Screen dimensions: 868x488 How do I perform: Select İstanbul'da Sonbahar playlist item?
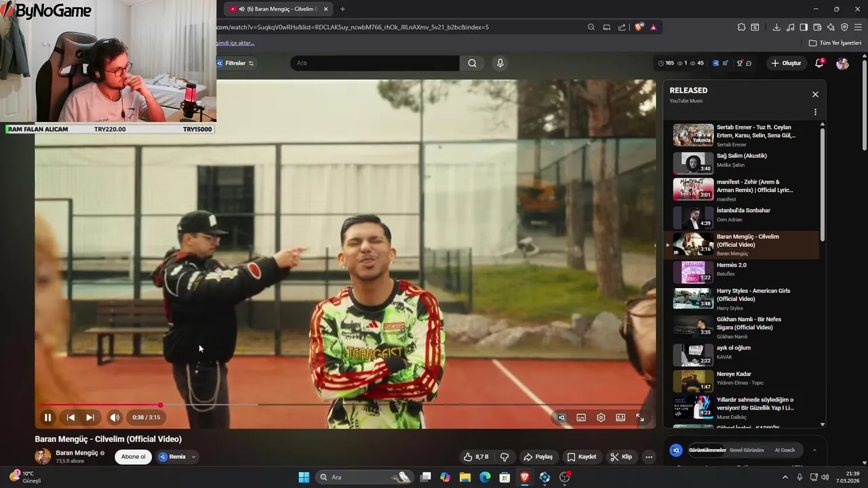[x=742, y=218]
